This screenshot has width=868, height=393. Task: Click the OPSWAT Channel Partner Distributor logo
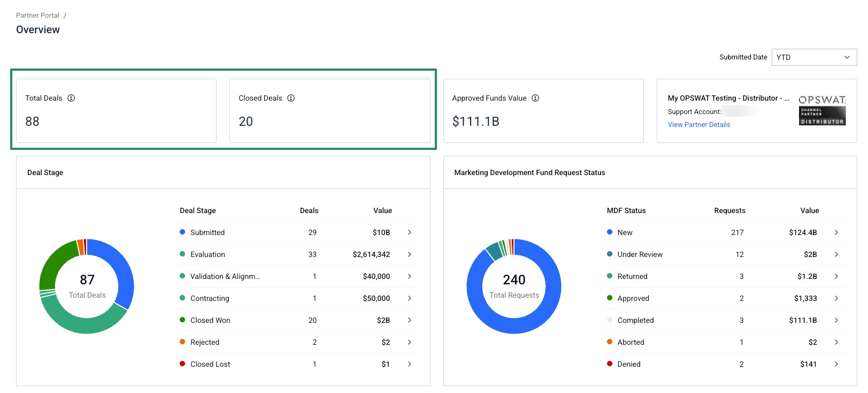pos(822,111)
